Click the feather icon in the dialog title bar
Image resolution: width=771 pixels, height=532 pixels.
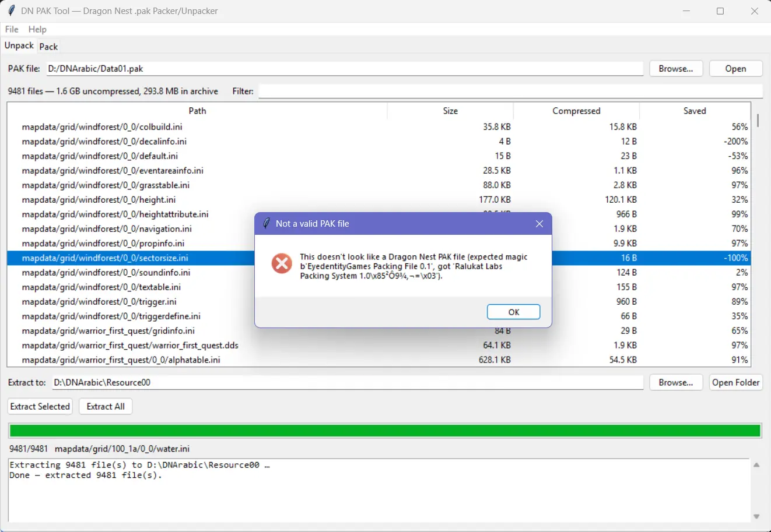click(x=267, y=223)
